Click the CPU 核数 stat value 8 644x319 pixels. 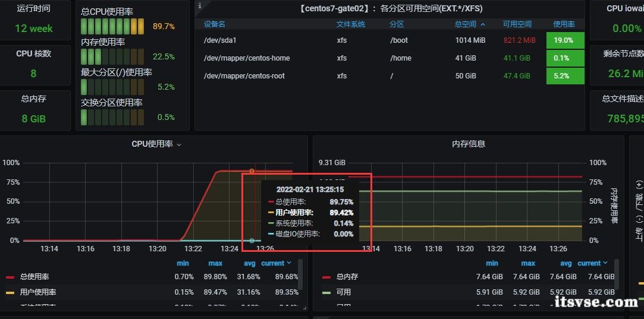point(33,74)
